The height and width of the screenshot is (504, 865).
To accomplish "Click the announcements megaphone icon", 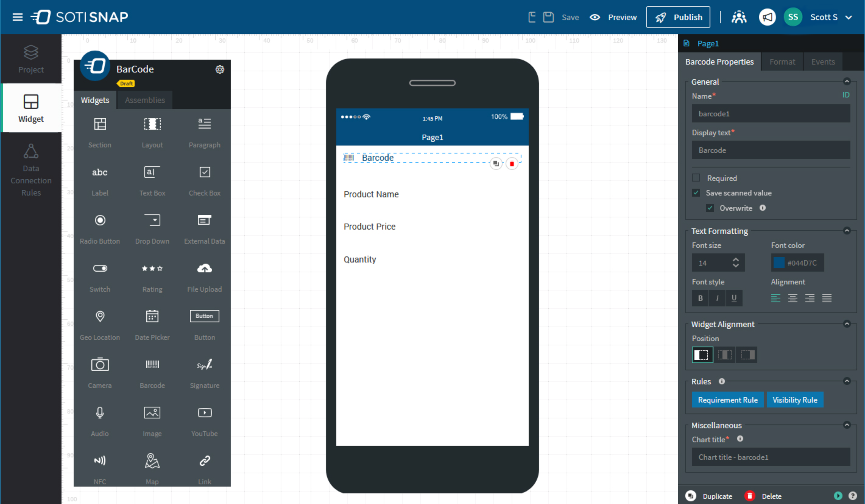I will (767, 17).
